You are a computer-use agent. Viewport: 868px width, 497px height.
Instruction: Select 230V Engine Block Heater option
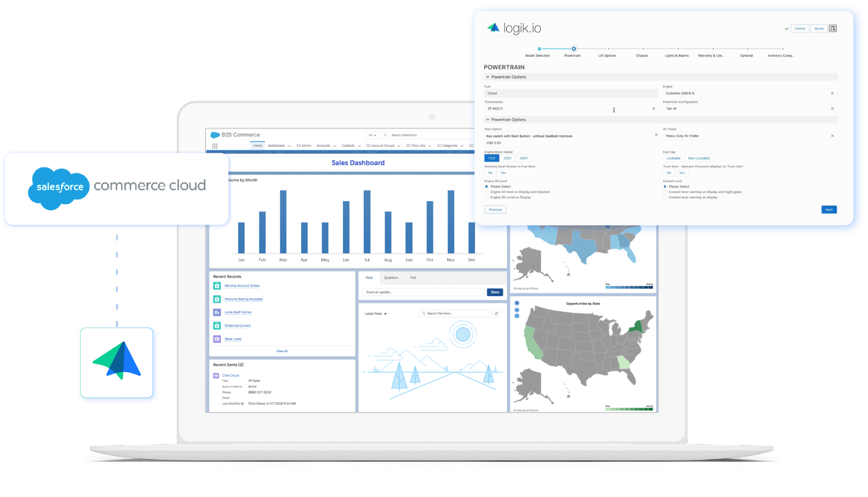point(508,158)
